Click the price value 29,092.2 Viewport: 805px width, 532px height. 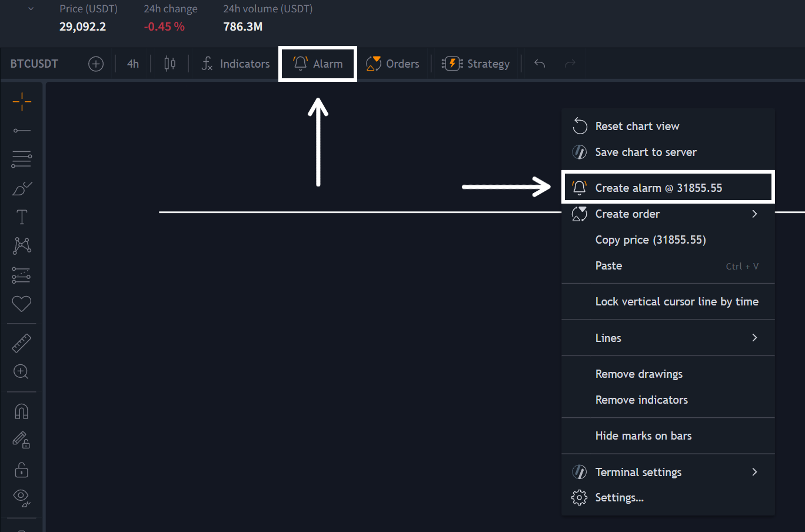pyautogui.click(x=83, y=26)
